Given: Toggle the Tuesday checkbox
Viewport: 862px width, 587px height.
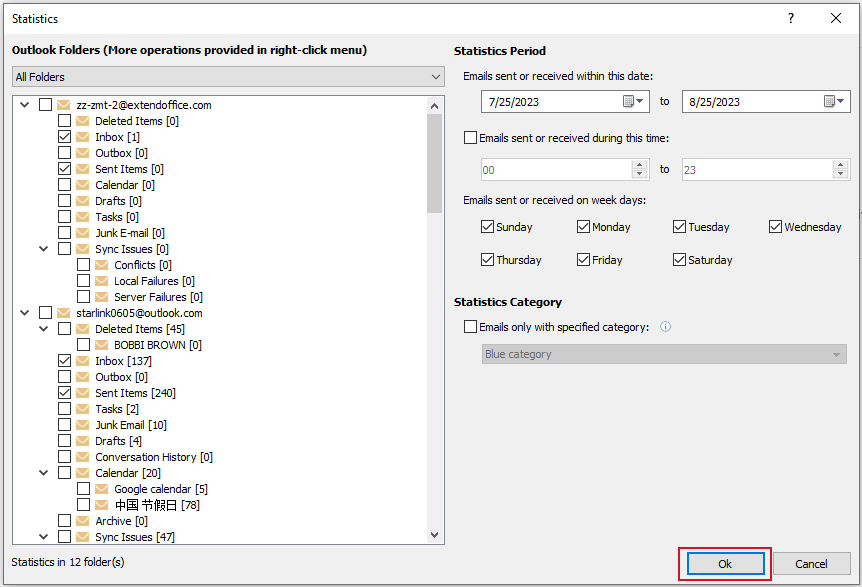Looking at the screenshot, I should (x=679, y=227).
